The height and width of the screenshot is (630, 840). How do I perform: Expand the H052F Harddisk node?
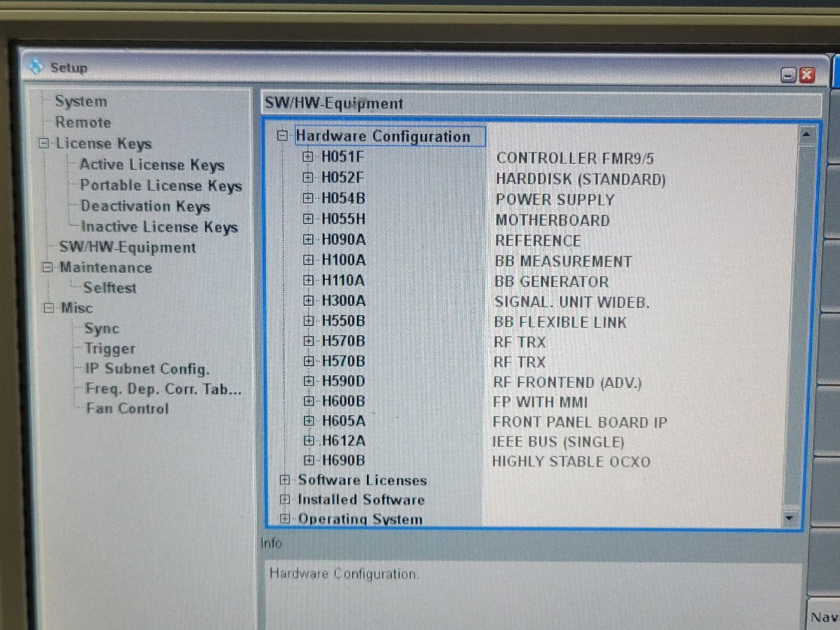pos(307,178)
